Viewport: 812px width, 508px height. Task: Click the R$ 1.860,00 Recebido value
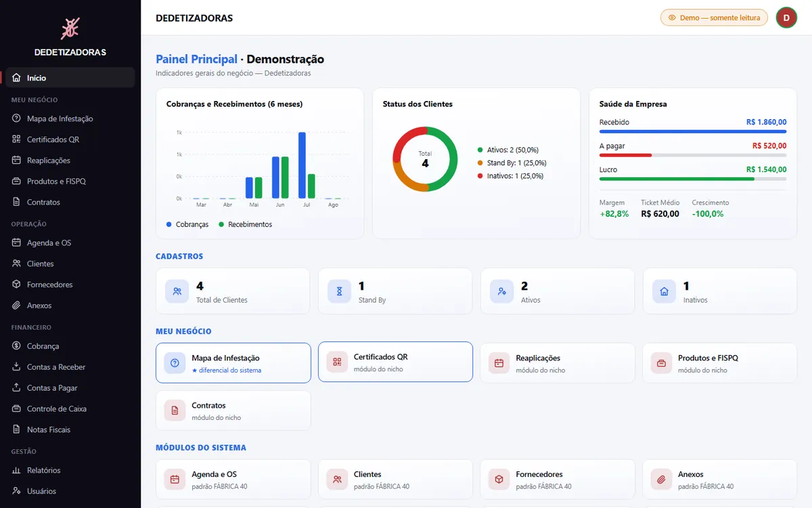(x=766, y=123)
